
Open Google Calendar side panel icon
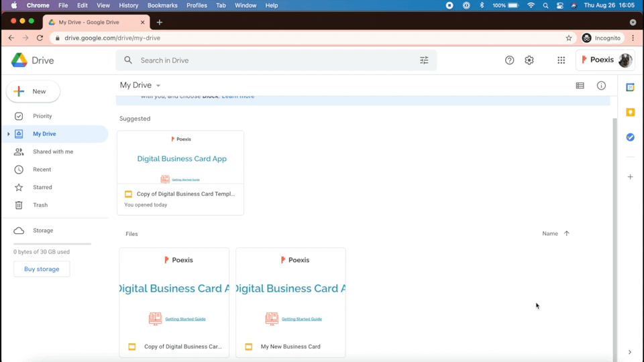pyautogui.click(x=630, y=87)
